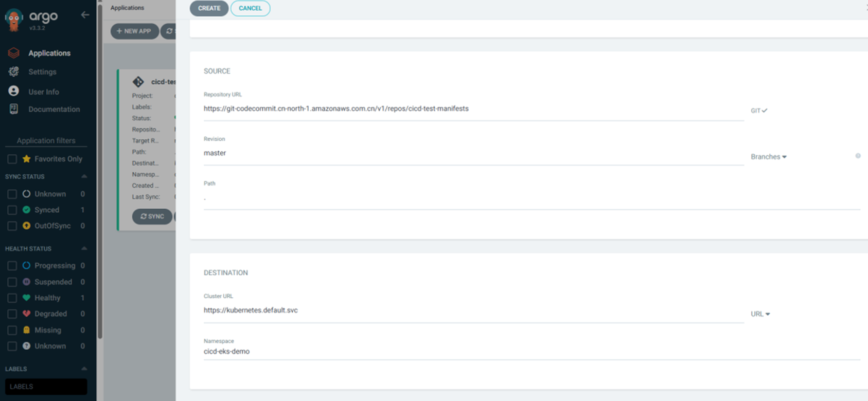Open the Documentation book icon
Viewport: 868px width, 401px height.
(x=14, y=109)
